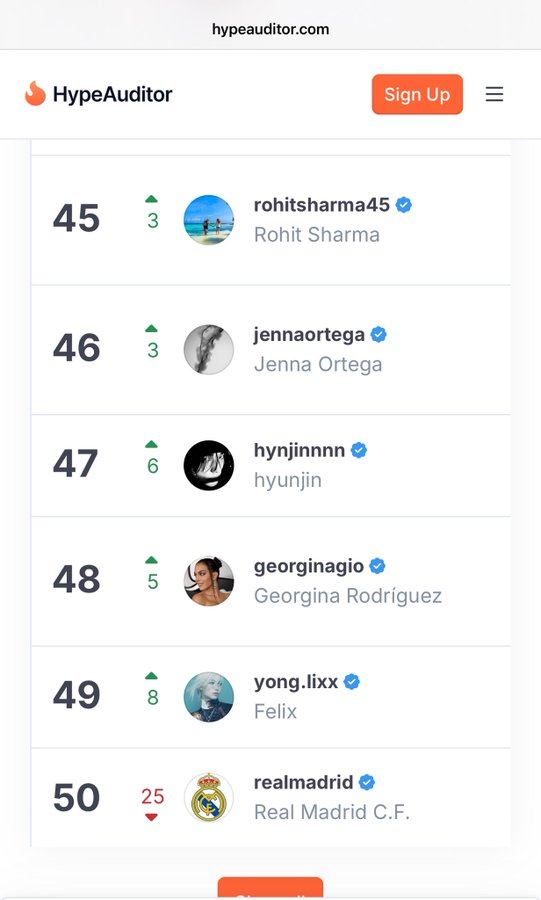Viewport: 541px width, 900px height.
Task: Click the hypeauditor.com address bar
Action: pyautogui.click(x=270, y=29)
